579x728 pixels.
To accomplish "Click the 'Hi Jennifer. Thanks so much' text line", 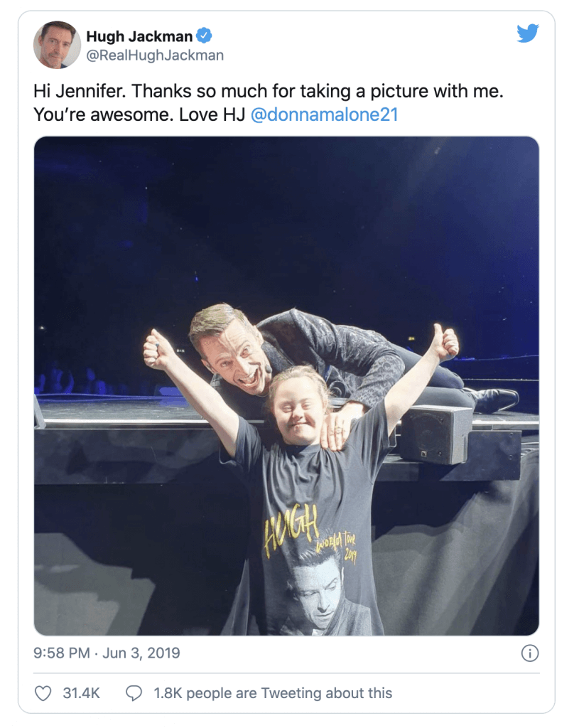I will (x=268, y=91).
